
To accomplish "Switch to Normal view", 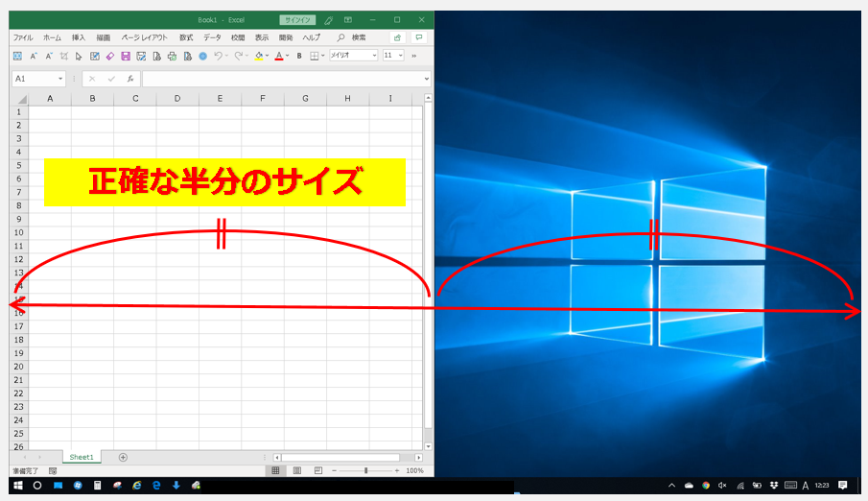I will pyautogui.click(x=275, y=470).
